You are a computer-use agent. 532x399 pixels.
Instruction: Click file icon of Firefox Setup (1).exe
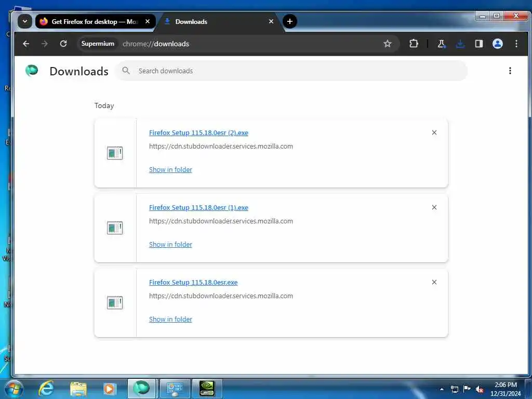coord(115,228)
